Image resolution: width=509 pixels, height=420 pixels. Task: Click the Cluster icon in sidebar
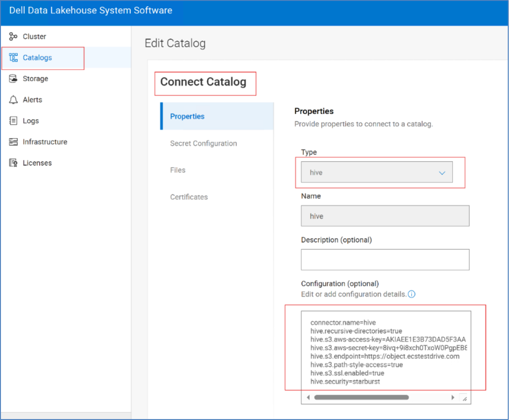(x=13, y=37)
